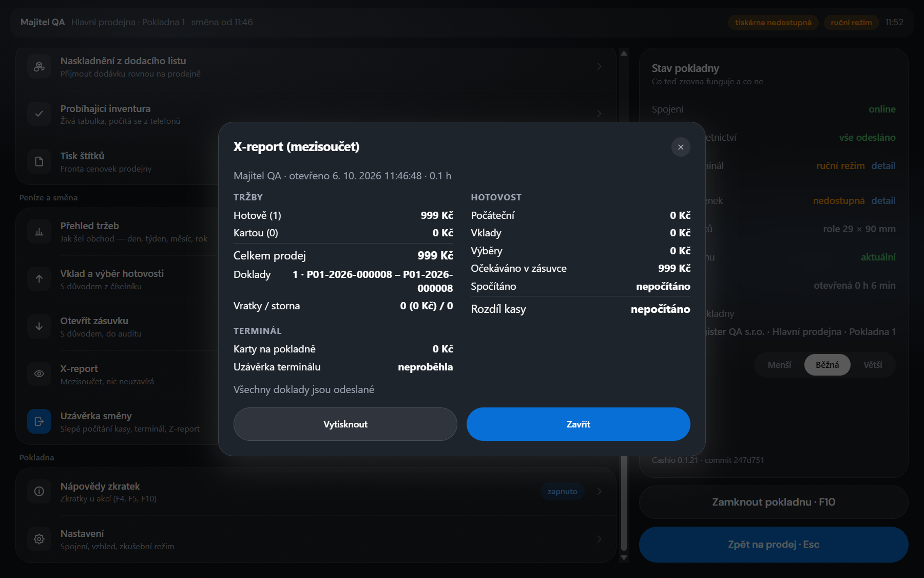Click the 'Všechny doklady jsou odeslané' text
The height and width of the screenshot is (578, 924).
(304, 390)
